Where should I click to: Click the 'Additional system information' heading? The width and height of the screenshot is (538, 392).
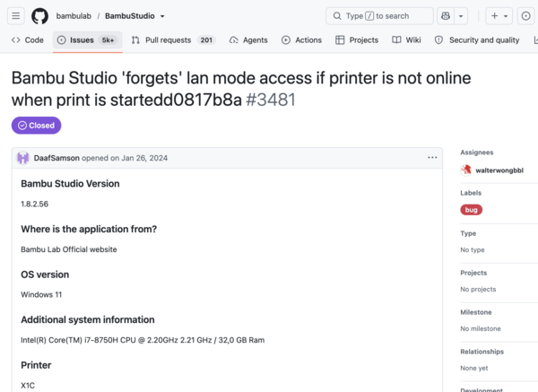coord(88,320)
